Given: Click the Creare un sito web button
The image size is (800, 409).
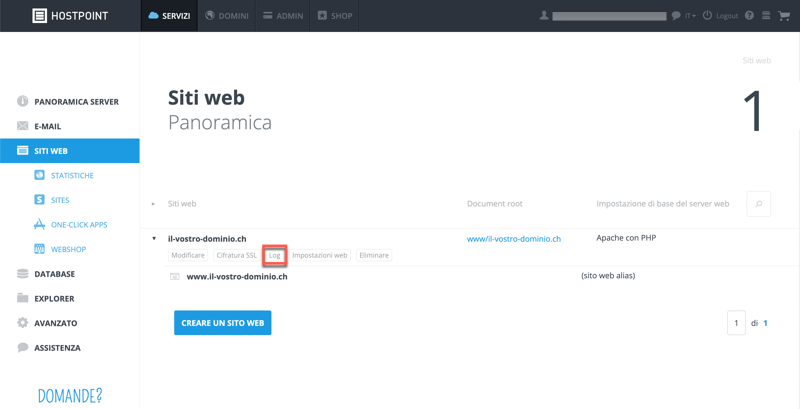Looking at the screenshot, I should point(222,323).
